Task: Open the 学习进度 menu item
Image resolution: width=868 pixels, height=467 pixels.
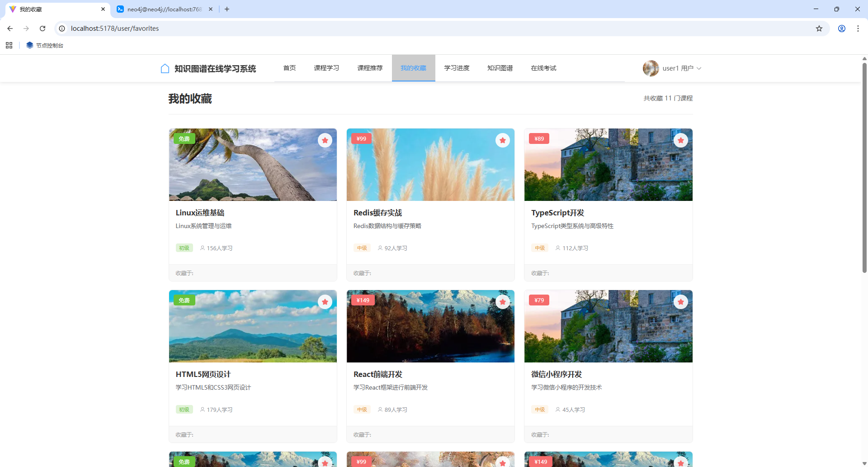Action: point(457,68)
